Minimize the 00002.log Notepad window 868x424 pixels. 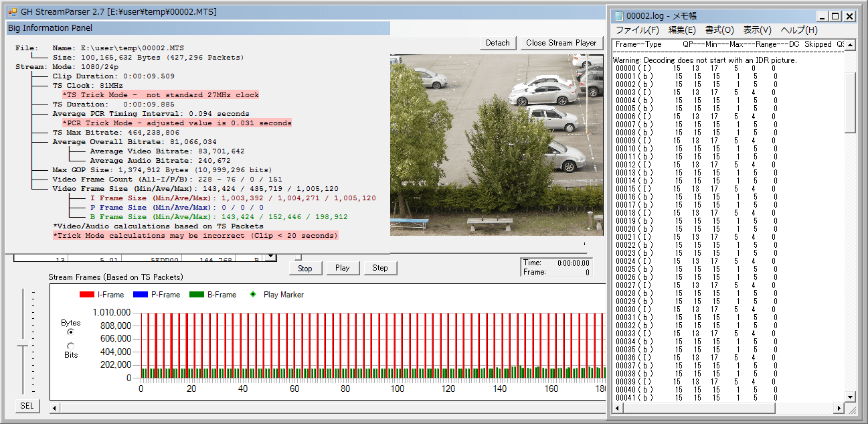[822, 16]
